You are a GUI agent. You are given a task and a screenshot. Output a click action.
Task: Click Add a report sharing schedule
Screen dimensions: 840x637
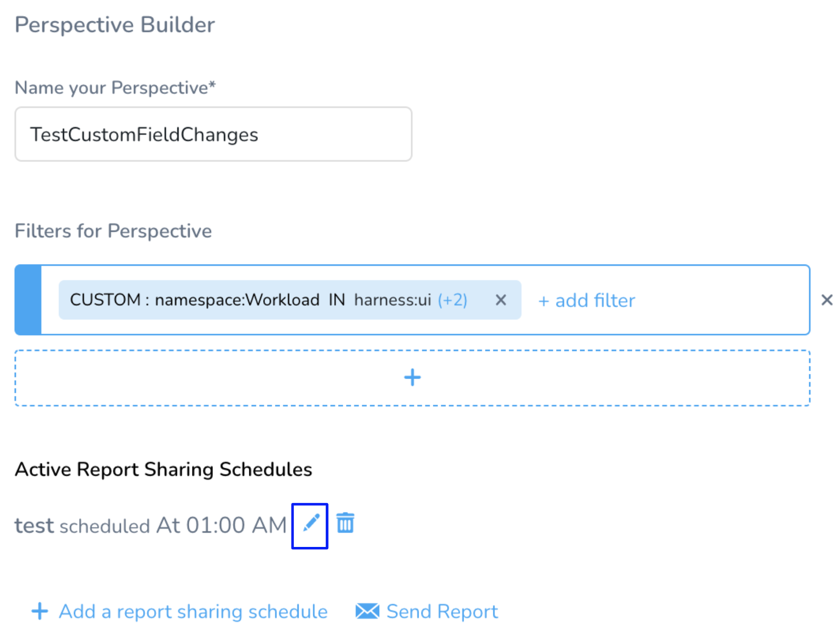tap(193, 611)
